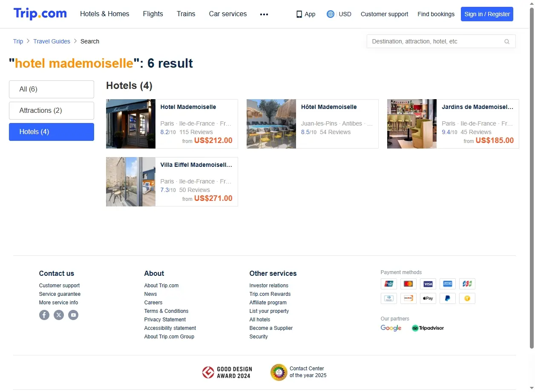Click the US$212.00 price
Image resolution: width=535 pixels, height=392 pixels.
tap(213, 140)
